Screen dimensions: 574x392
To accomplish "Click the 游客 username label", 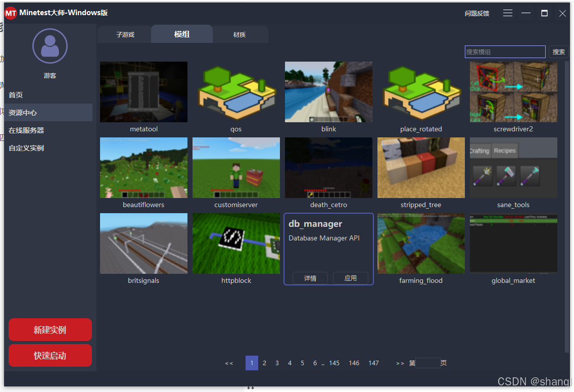I will click(x=50, y=75).
